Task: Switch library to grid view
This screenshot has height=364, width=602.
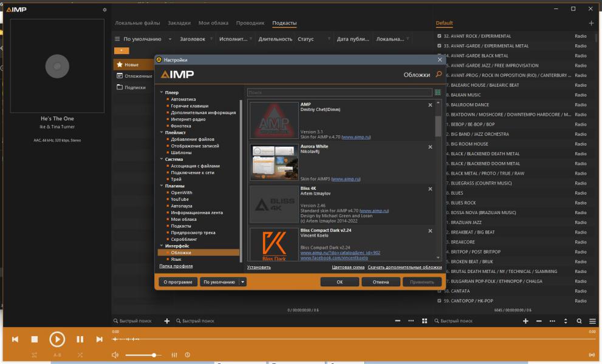Action: point(424,321)
